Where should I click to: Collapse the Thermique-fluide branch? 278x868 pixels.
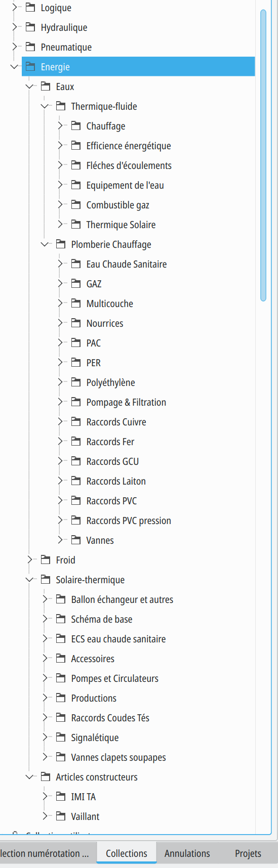pyautogui.click(x=45, y=106)
